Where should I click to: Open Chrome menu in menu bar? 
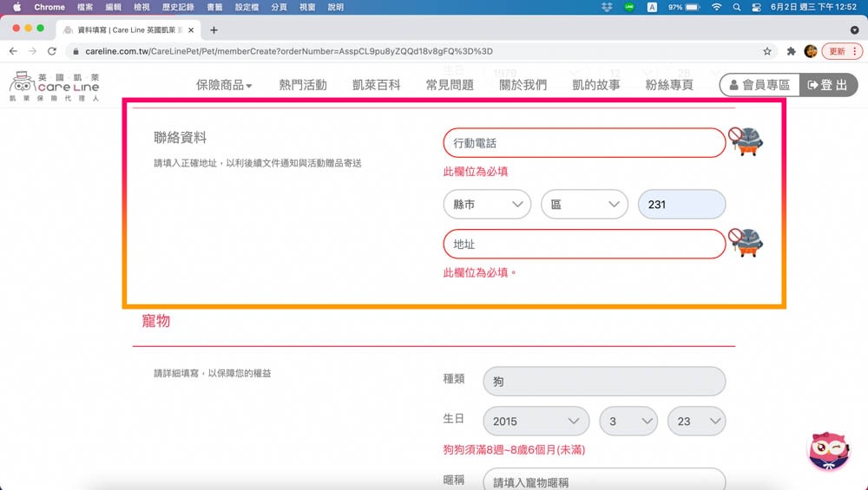click(x=49, y=7)
